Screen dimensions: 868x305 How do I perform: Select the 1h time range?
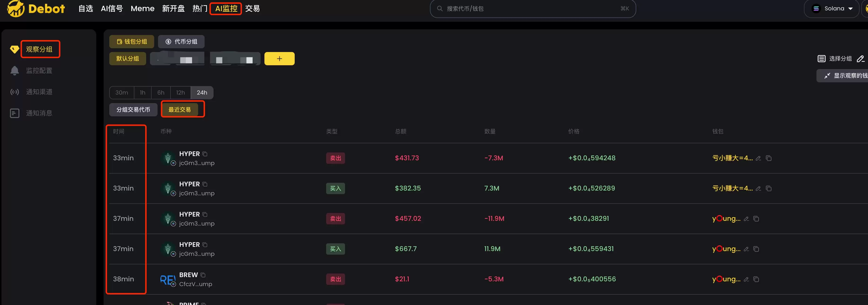[x=143, y=93]
